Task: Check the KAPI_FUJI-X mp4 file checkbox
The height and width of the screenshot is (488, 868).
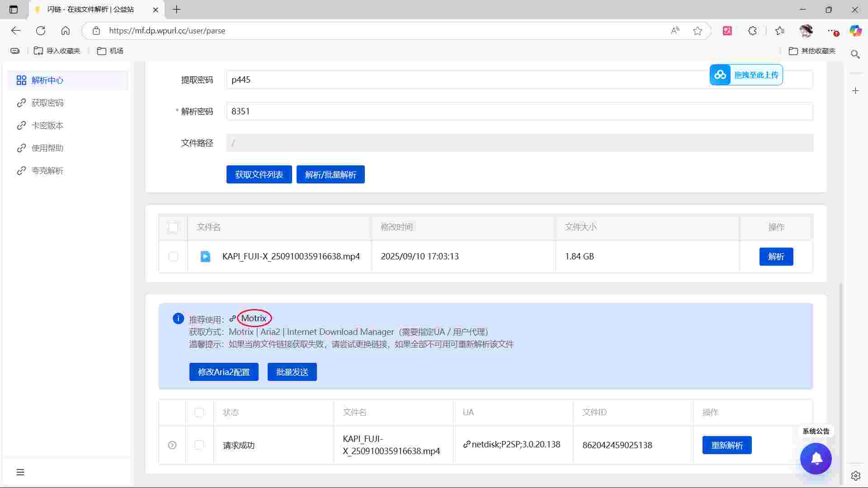Action: coord(173,257)
